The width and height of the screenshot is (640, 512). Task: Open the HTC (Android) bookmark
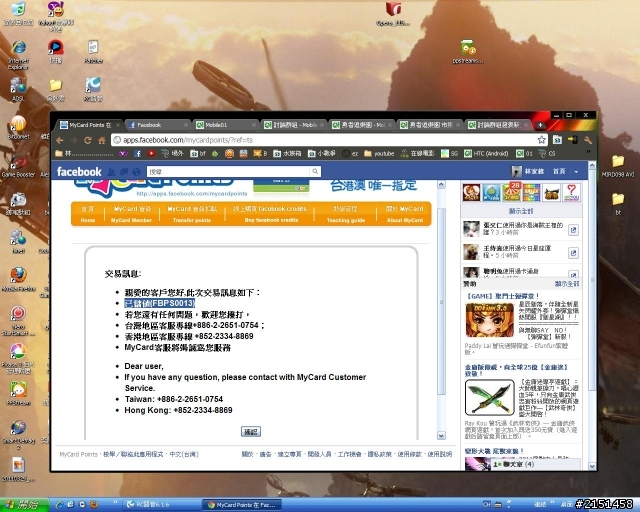[x=486, y=154]
